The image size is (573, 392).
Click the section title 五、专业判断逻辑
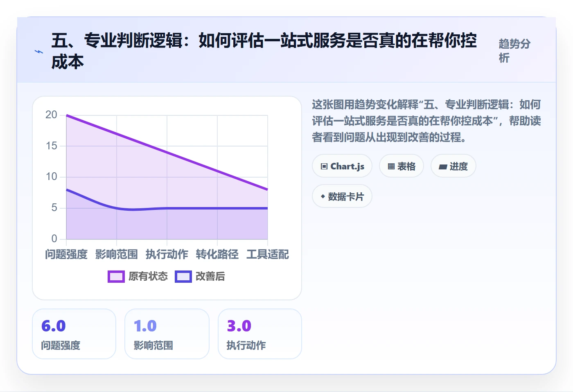[264, 51]
